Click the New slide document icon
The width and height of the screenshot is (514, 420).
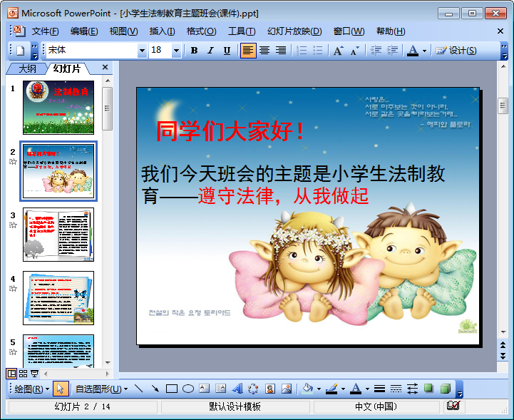pyautogui.click(x=21, y=51)
